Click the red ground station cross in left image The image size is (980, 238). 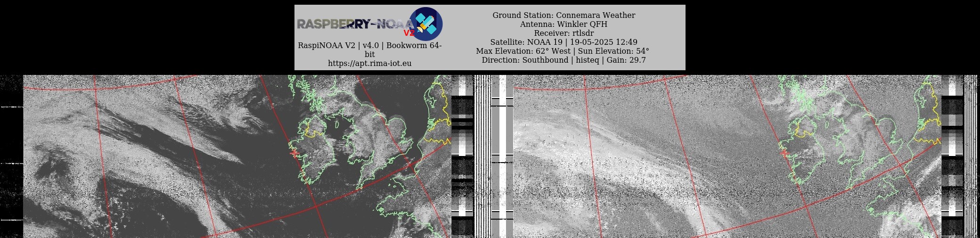coord(294,153)
